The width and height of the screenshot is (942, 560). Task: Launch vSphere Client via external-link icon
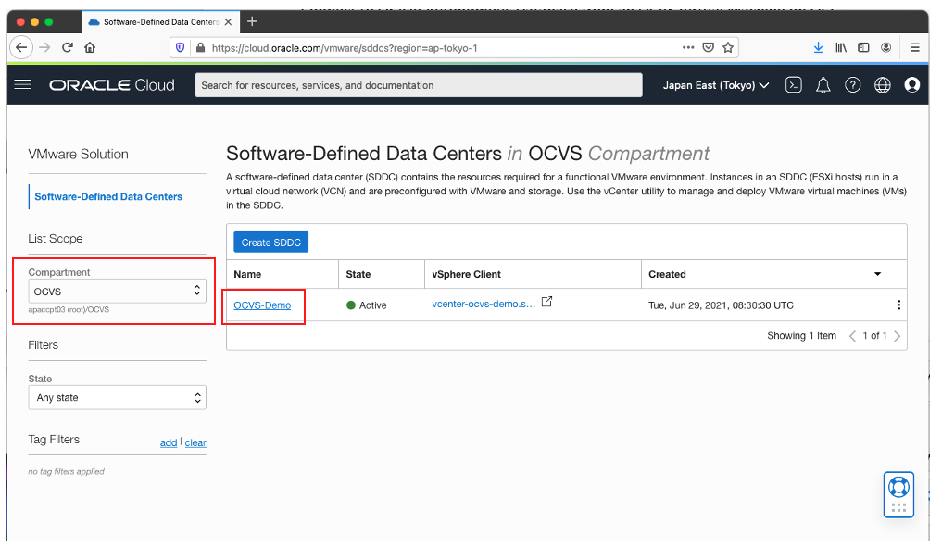click(x=546, y=303)
